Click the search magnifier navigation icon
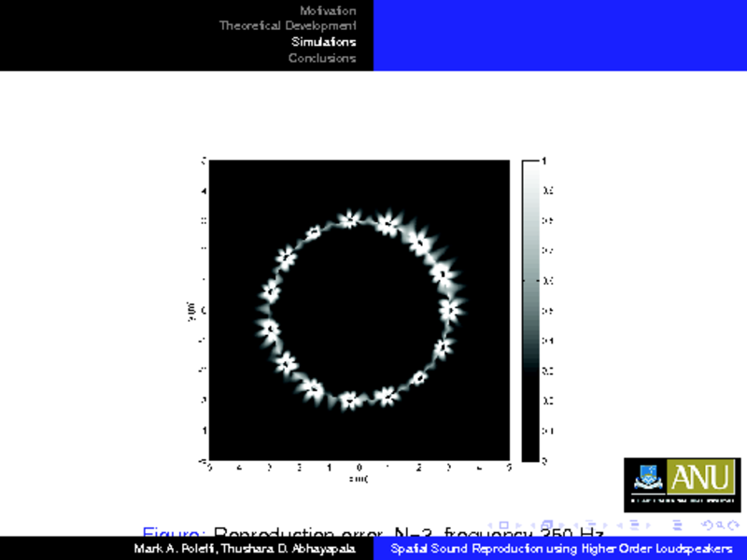 719,525
